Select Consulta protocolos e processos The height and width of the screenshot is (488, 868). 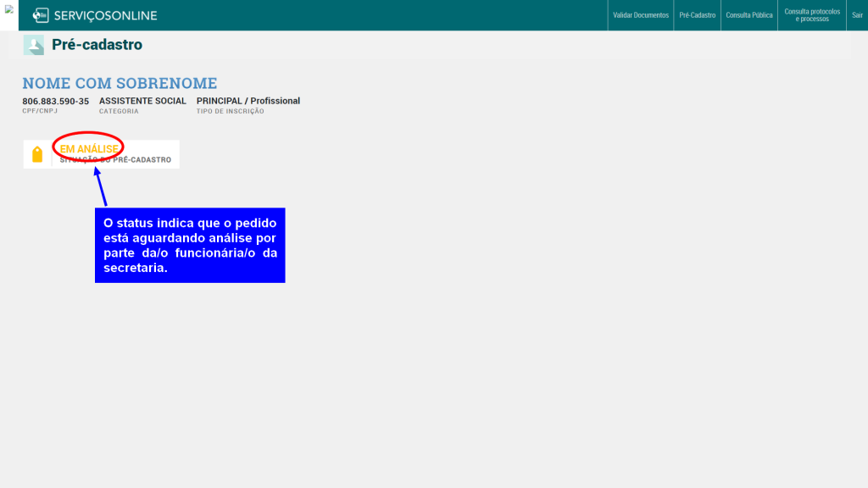click(x=812, y=15)
